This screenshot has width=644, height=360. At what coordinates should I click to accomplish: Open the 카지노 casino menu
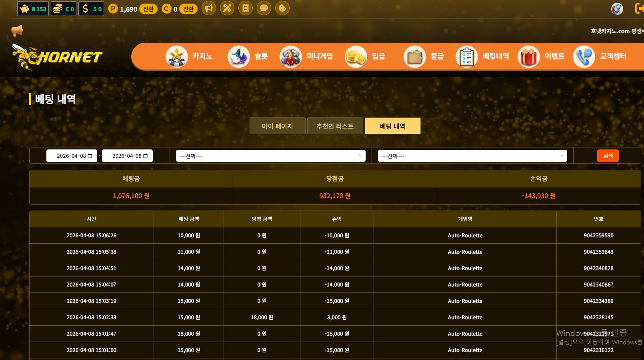click(x=189, y=56)
